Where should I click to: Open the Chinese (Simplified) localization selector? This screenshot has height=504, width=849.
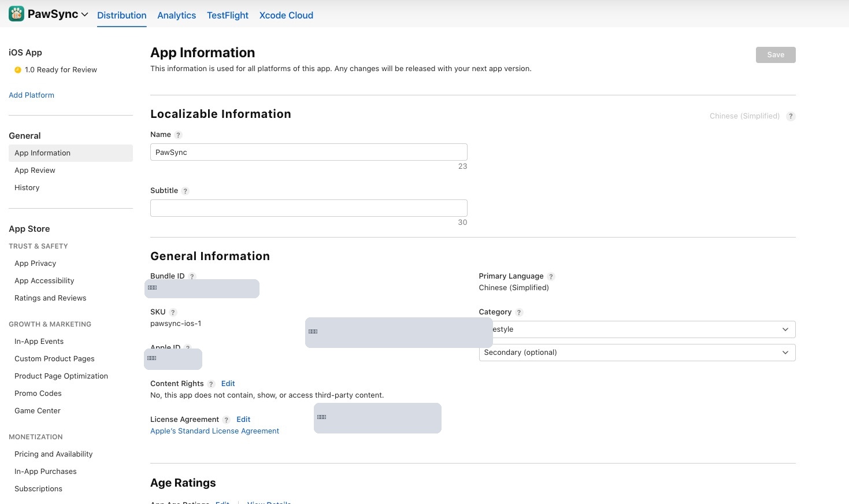pos(744,116)
